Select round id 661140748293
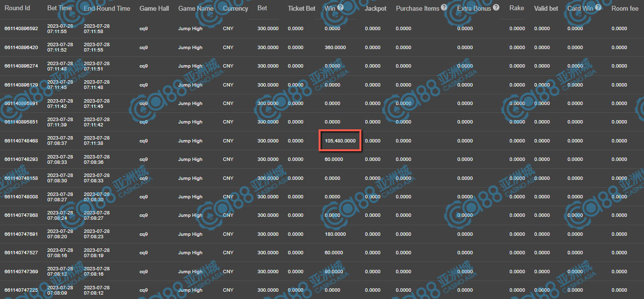 21,159
